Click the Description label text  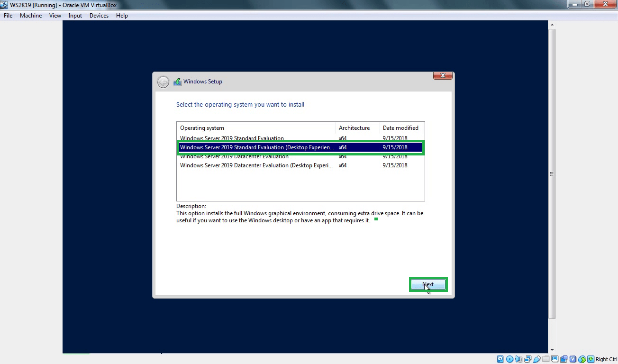(x=191, y=206)
